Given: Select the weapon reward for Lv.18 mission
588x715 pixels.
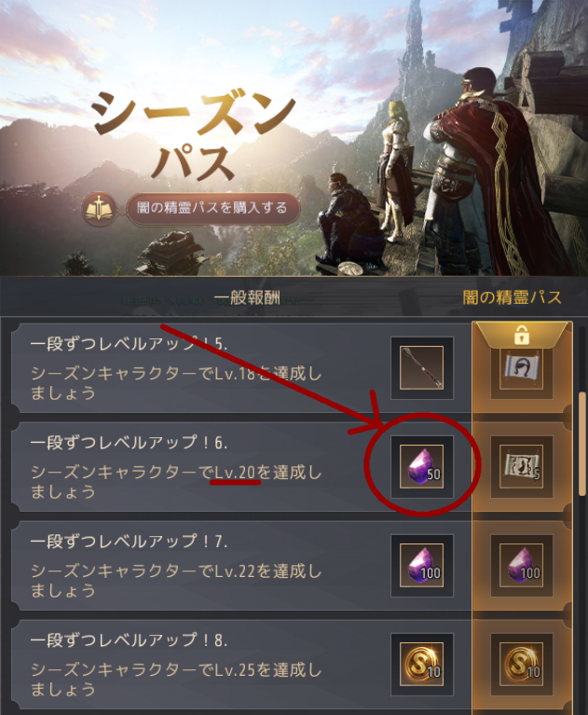Looking at the screenshot, I should [x=421, y=367].
